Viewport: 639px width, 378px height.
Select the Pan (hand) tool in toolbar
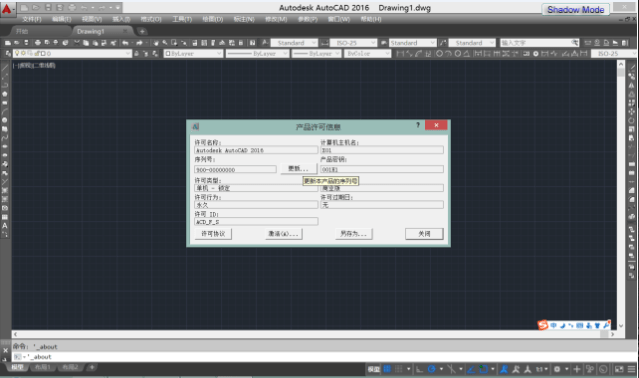156,43
